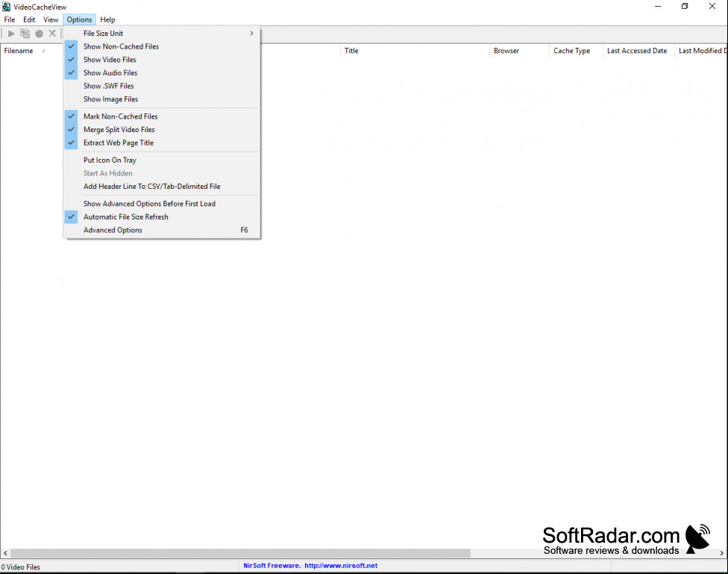The image size is (728, 574).
Task: Open the Edit menu
Action: [29, 19]
